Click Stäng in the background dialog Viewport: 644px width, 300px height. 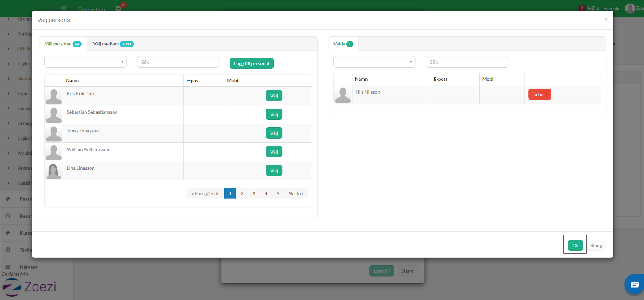click(407, 271)
